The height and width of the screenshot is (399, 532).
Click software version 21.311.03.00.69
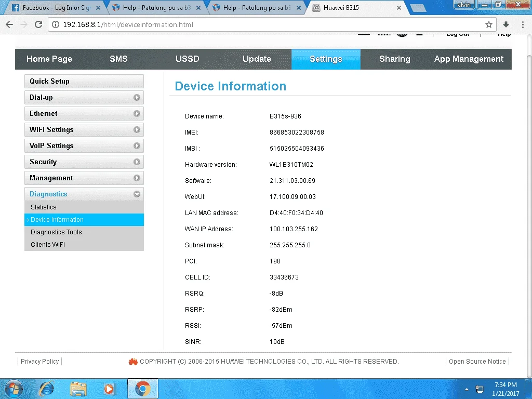coord(292,181)
